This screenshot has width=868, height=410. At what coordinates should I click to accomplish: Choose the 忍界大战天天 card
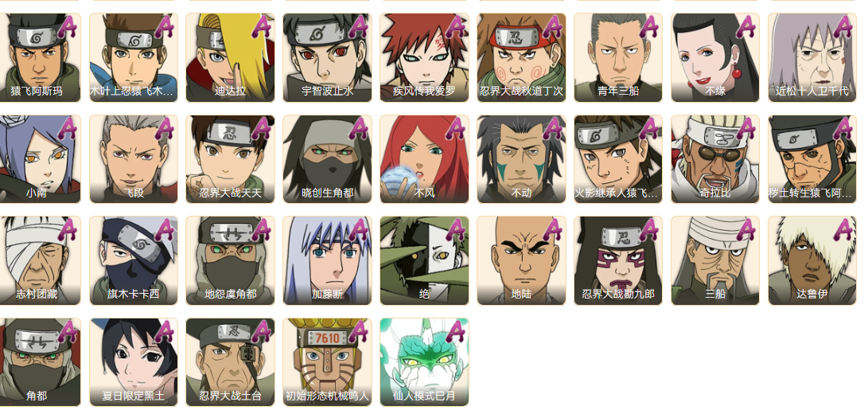[230, 159]
